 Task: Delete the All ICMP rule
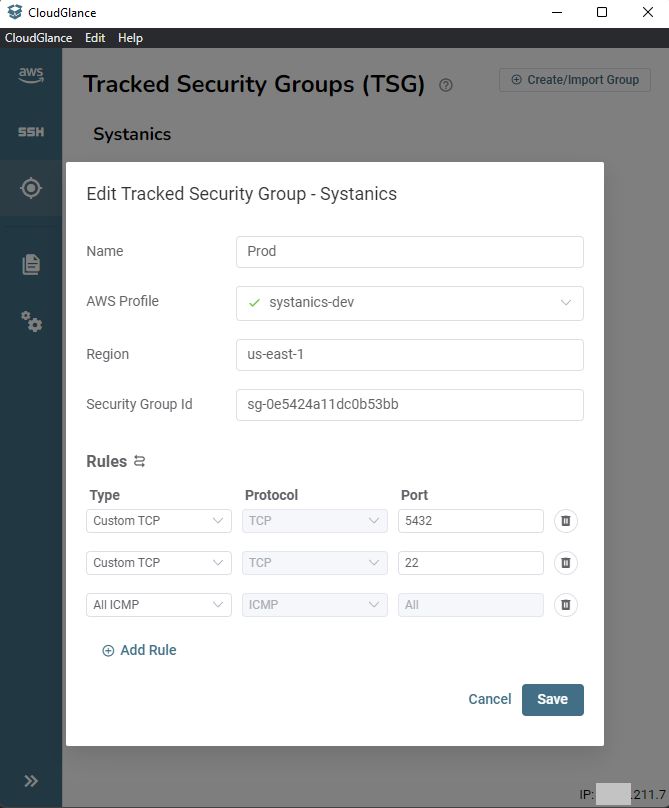coord(565,604)
